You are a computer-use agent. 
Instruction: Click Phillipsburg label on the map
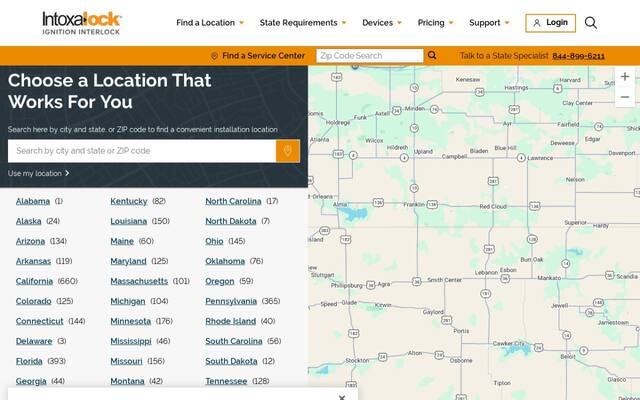click(347, 285)
